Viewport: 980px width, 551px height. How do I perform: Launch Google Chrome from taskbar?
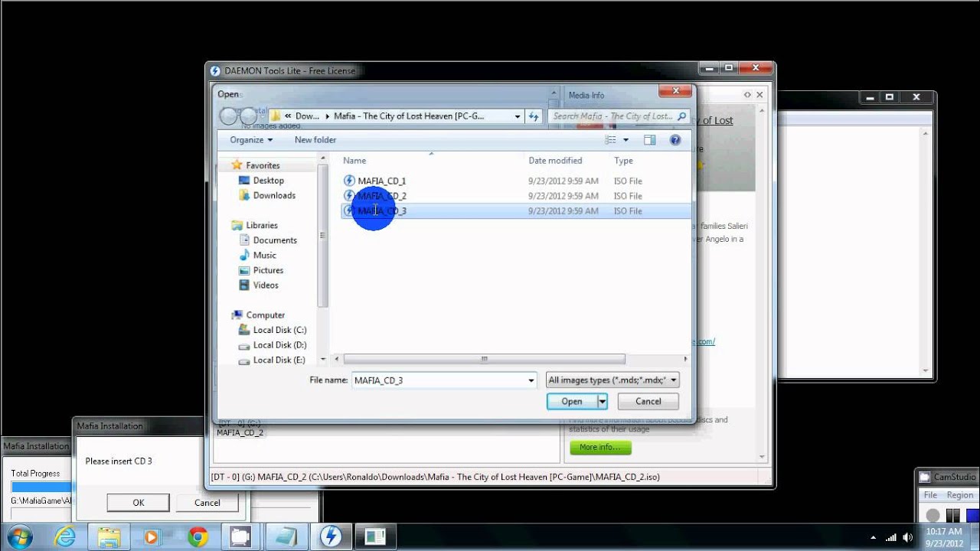coord(198,536)
